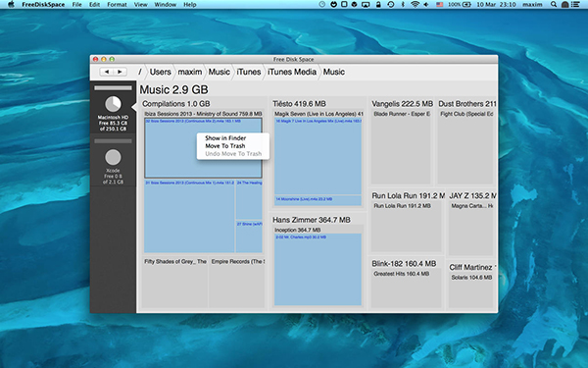This screenshot has width=588, height=368.
Task: Select Ibiza Sessions Continuous Mix 1 file block
Action: 189,216
